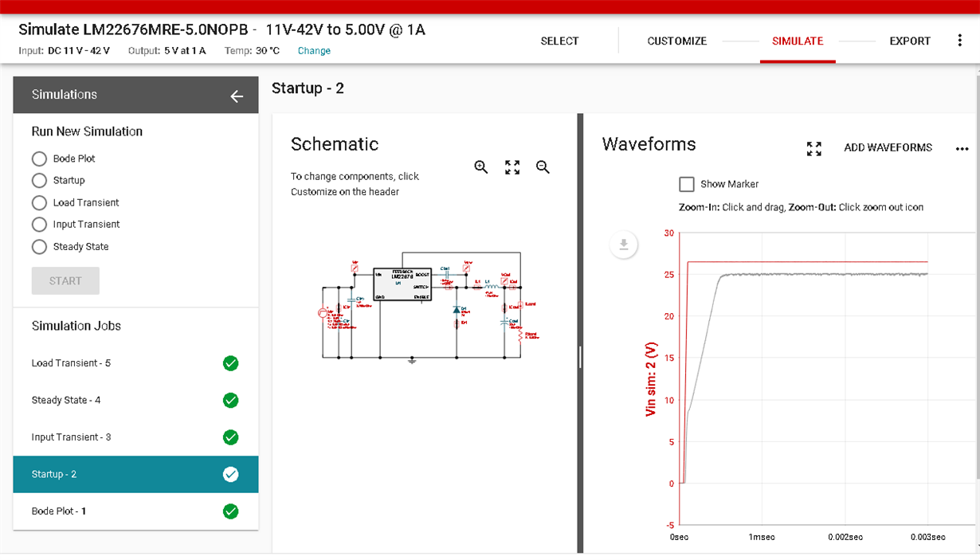This screenshot has width=980, height=560.
Task: Click the Startup - 2 page heading
Action: coord(308,88)
